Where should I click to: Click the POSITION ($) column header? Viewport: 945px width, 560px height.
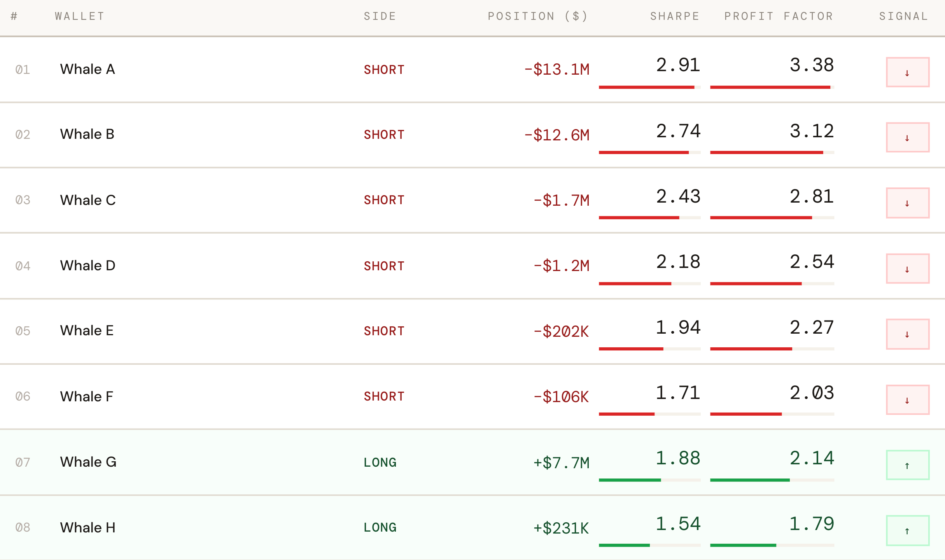[x=538, y=16]
